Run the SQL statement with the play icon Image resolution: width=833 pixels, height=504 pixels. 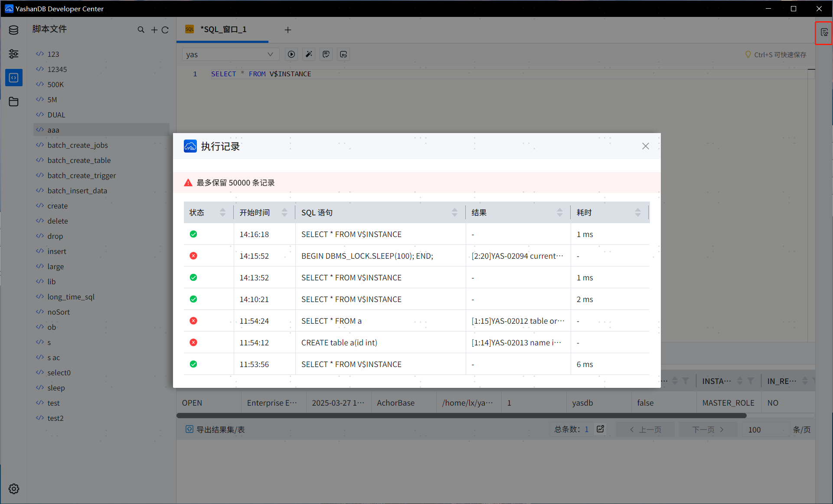(291, 54)
